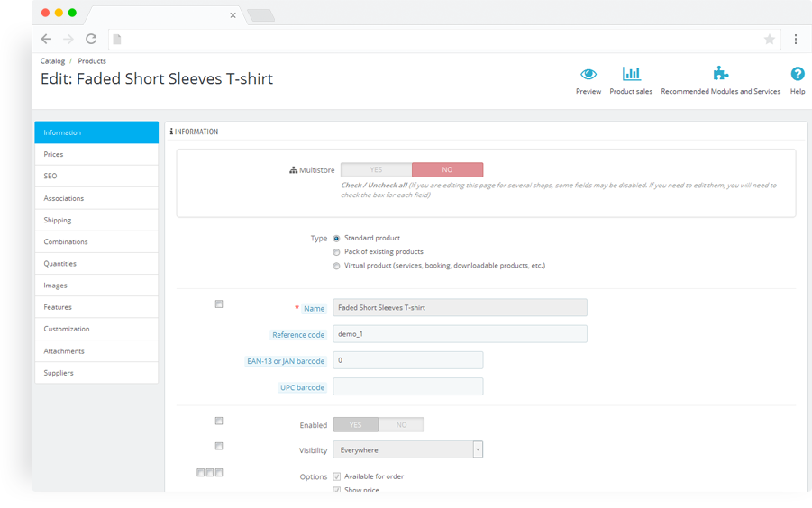Set Enabled toggle to NO
Viewport: 812px width, 508px height.
[401, 425]
